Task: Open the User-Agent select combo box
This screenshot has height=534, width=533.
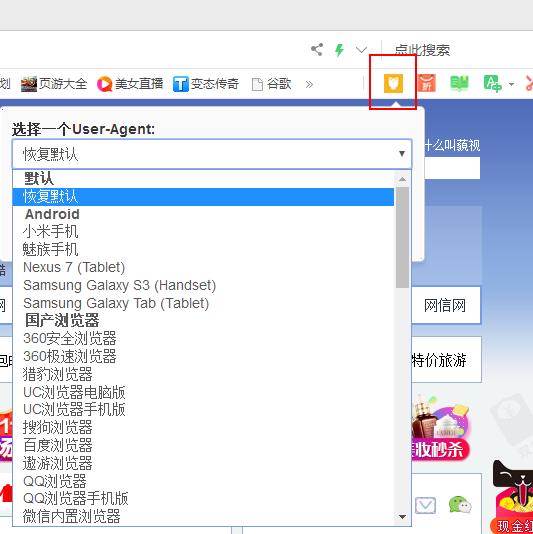Action: click(x=212, y=154)
